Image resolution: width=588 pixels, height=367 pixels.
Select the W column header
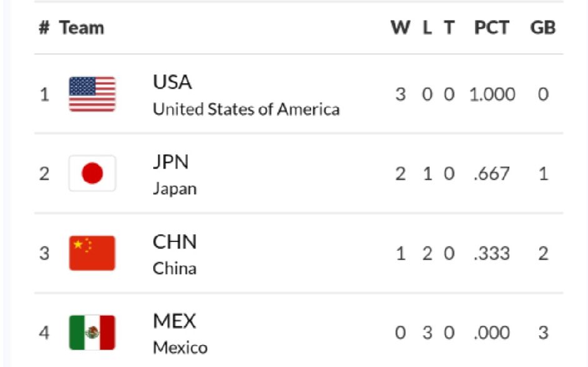click(400, 28)
